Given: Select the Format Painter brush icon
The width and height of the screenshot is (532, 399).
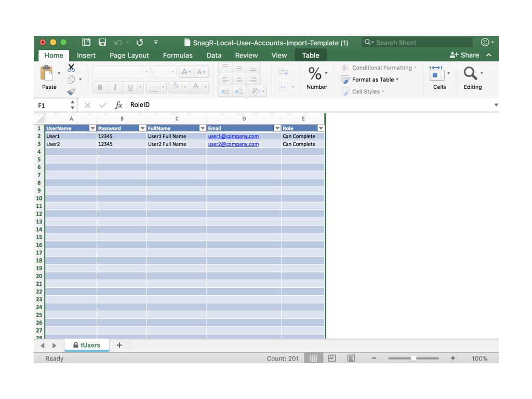Looking at the screenshot, I should [71, 91].
